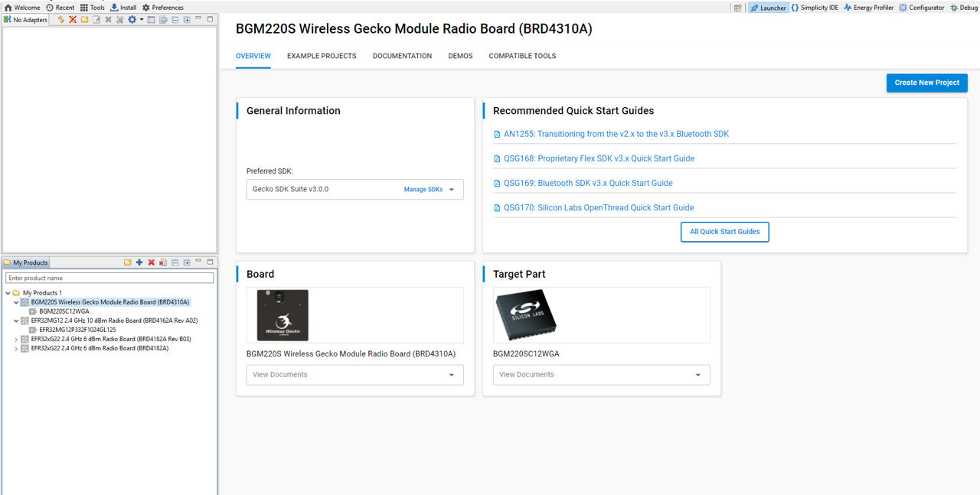
Task: Expand the EFR32xG22 BRD4182A Rev B03 node
Action: pos(16,339)
